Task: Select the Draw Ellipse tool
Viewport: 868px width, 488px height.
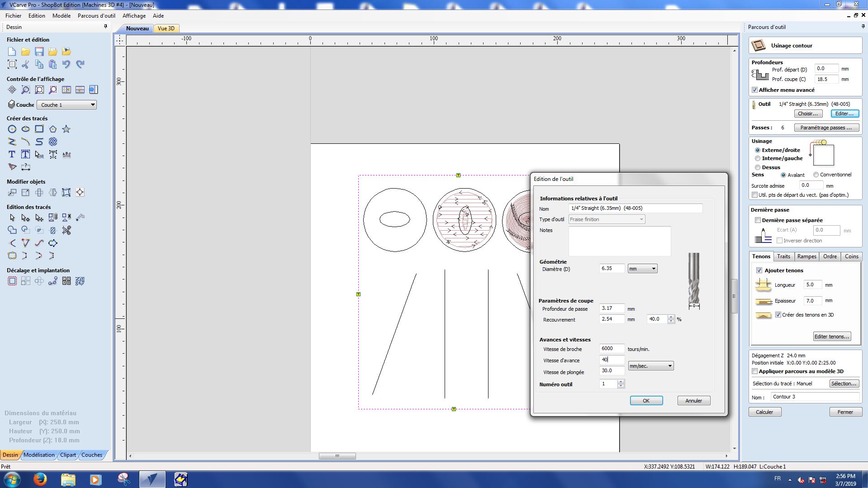Action: pos(26,129)
